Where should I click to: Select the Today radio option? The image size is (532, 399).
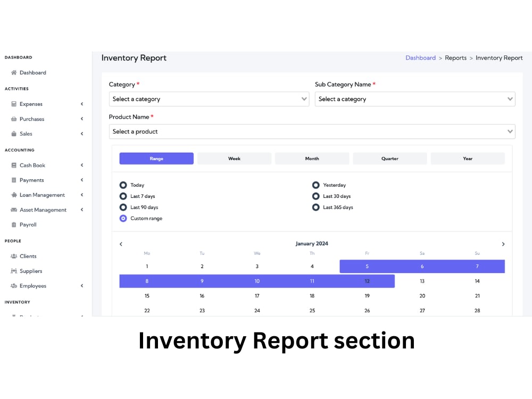click(x=123, y=185)
